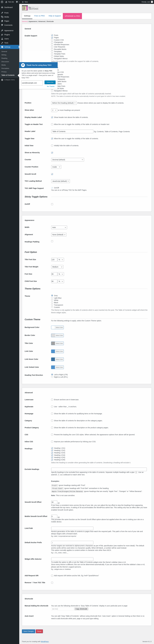Click the Posts pushpin icon
The image size is (154, 644).
point(2,13)
